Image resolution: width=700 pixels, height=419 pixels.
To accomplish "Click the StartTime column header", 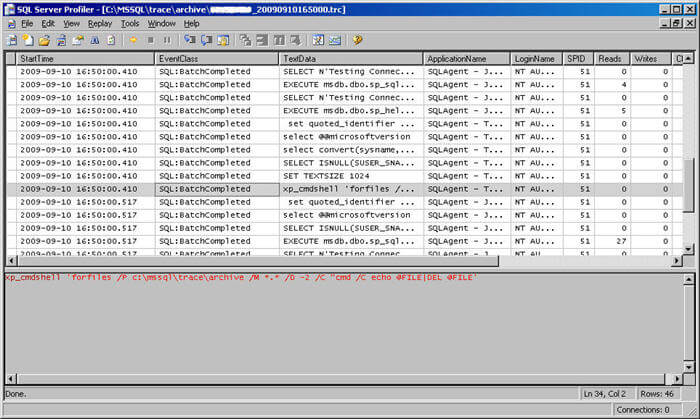I will click(x=85, y=58).
